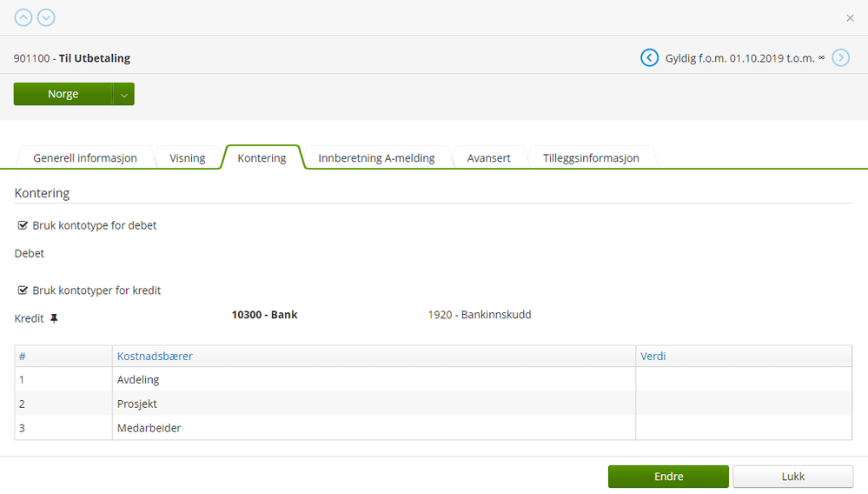
Task: Expand the Norge dropdown arrow
Action: pyautogui.click(x=124, y=95)
